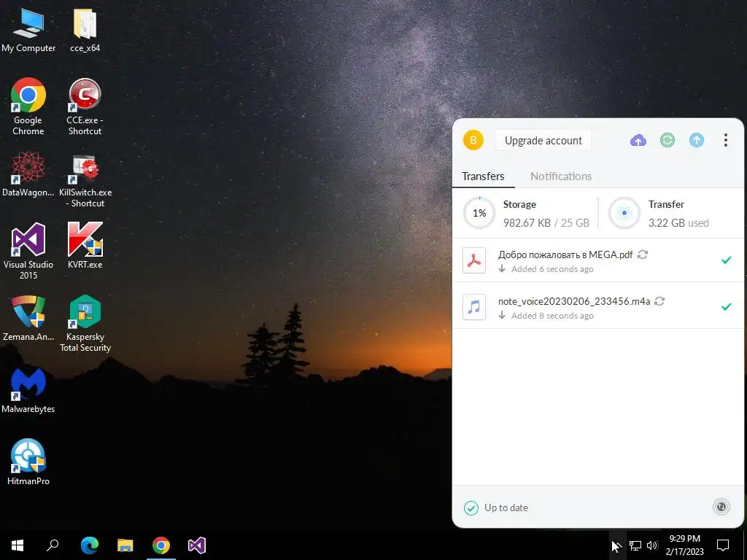Switch to the Notifications tab
The image size is (747, 560).
click(561, 176)
